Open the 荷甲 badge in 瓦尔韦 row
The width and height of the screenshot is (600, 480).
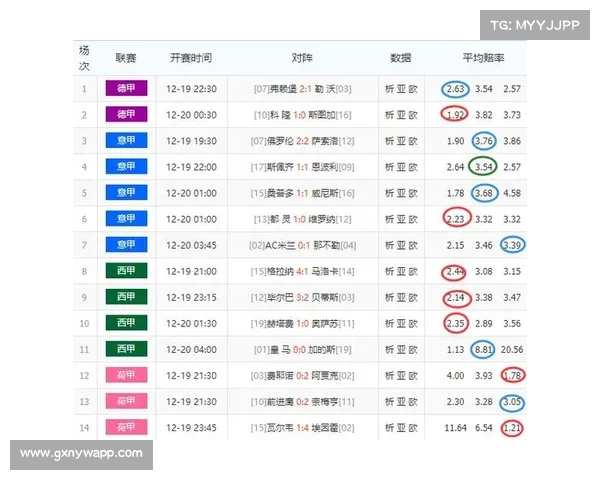click(126, 427)
